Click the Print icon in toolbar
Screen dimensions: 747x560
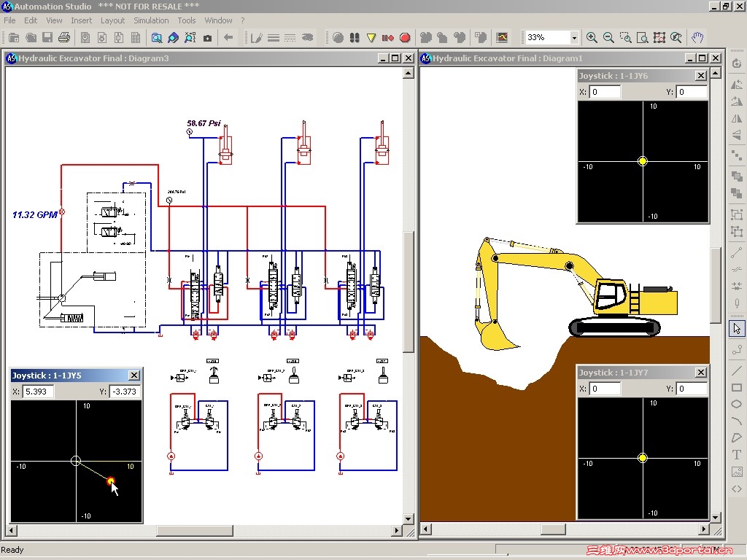click(64, 38)
